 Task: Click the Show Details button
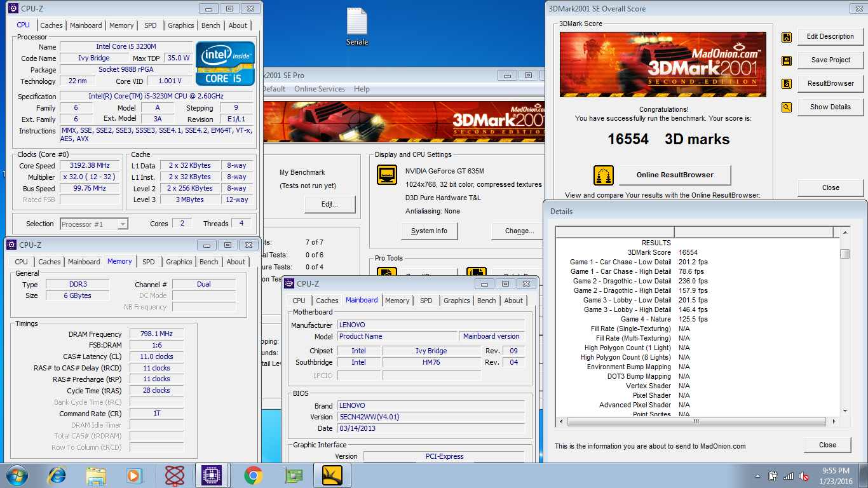pos(831,107)
